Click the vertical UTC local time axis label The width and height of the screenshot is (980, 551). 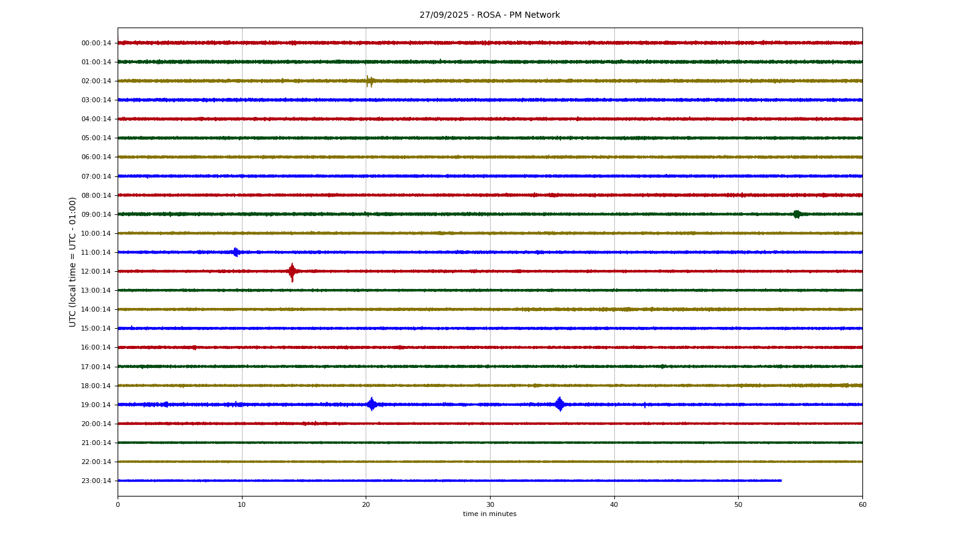point(73,261)
